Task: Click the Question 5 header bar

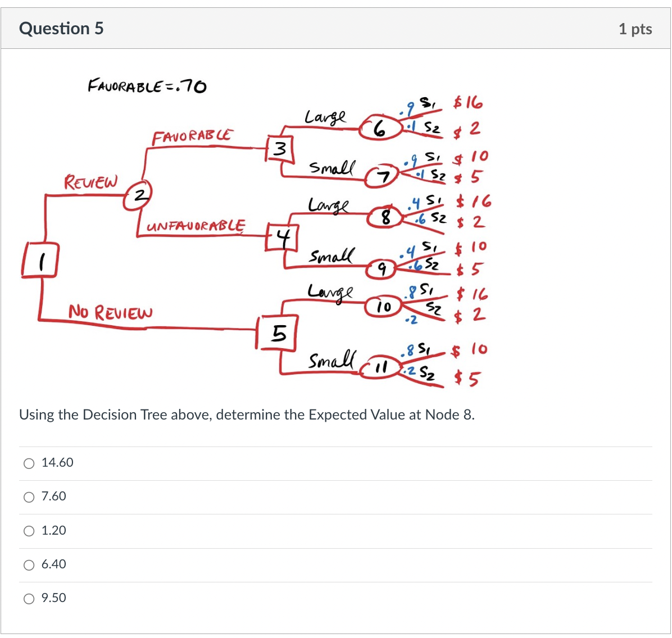Action: tap(62, 28)
